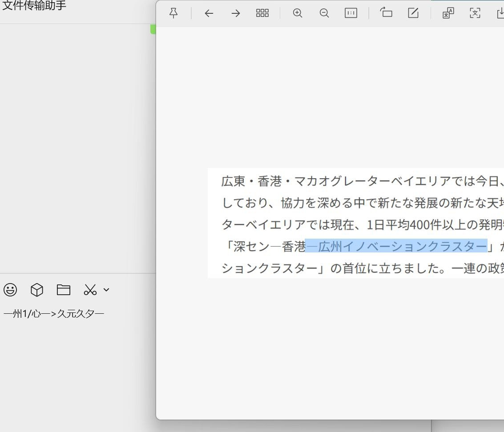Expand screenshot options dropdown arrow
504x432 pixels.
click(x=106, y=290)
